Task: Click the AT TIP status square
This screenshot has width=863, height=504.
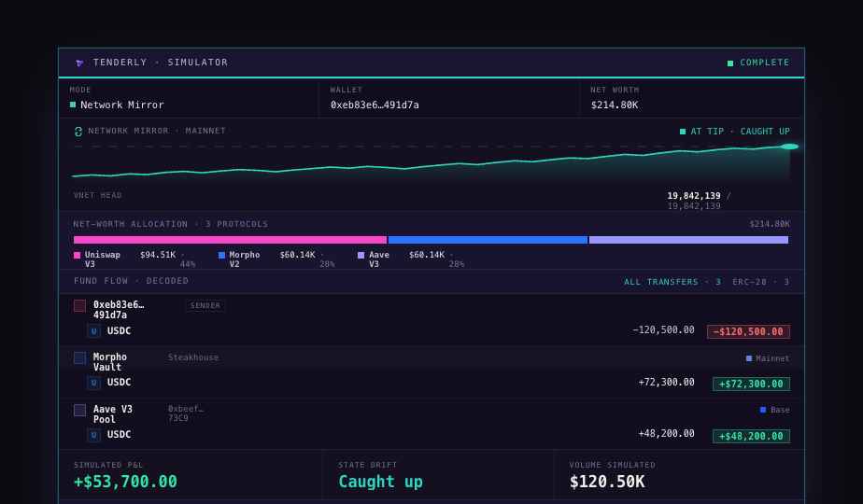Action: pyautogui.click(x=683, y=132)
